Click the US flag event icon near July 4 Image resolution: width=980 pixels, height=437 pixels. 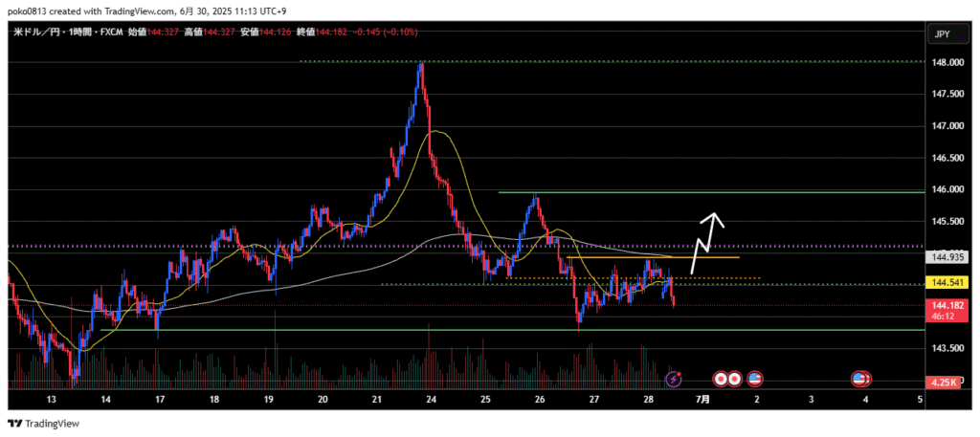click(x=860, y=380)
